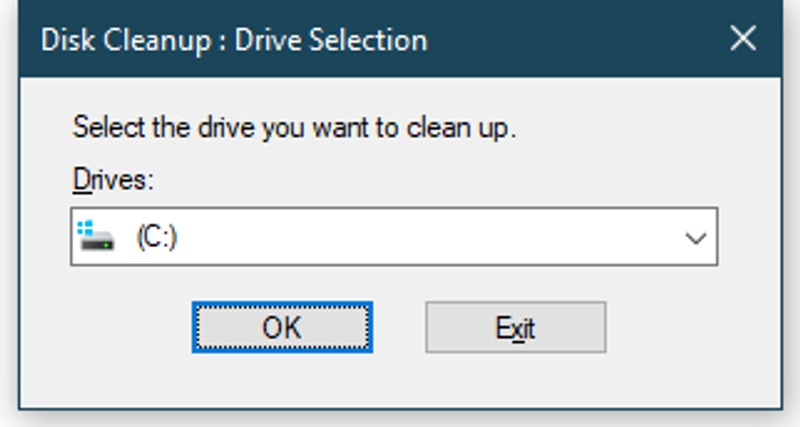Click blank area right of the "Drives:" label
Viewport: 800px width, 427px height.
tap(400, 180)
